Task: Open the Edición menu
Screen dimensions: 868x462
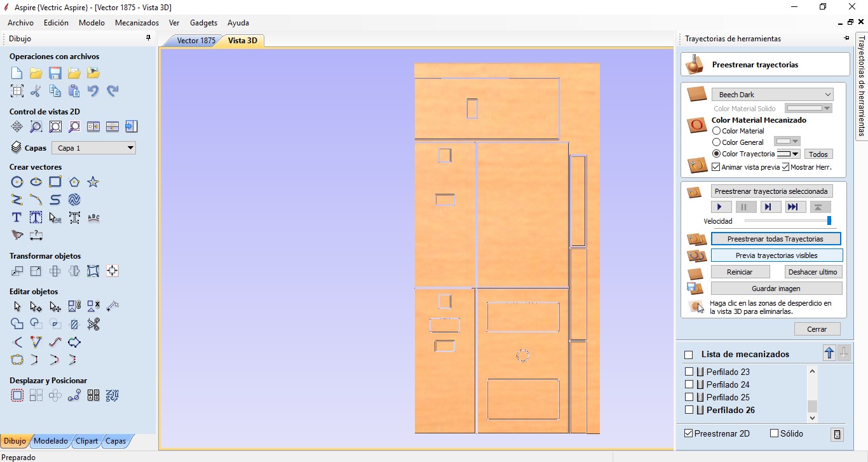Action: click(x=56, y=22)
